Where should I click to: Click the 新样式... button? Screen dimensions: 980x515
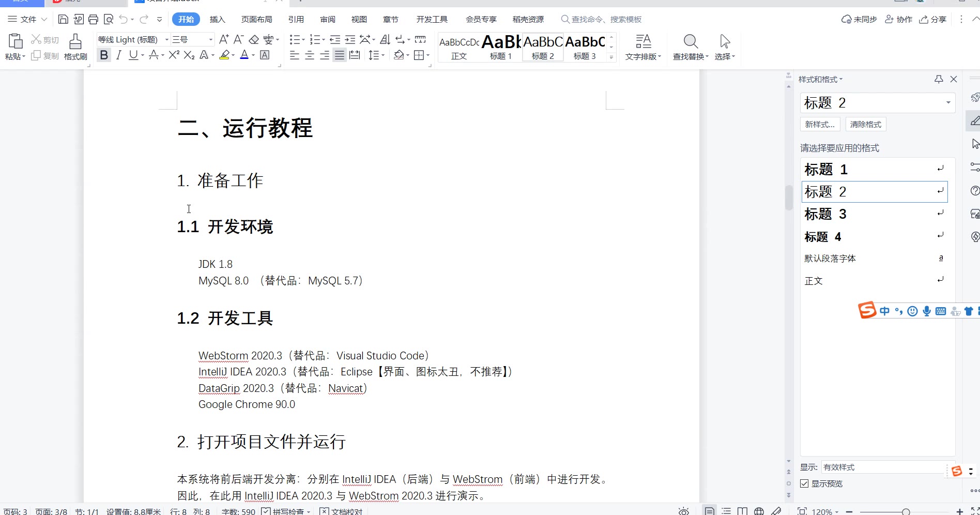click(x=820, y=124)
